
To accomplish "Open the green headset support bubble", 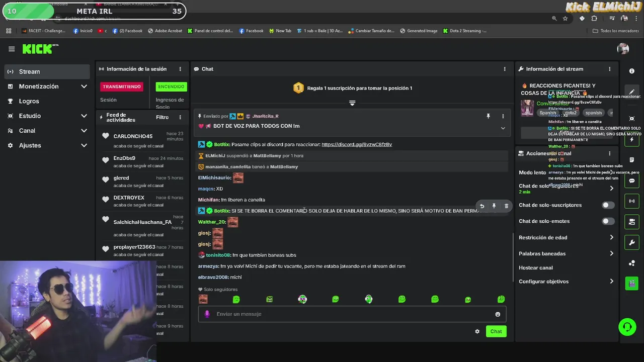I will coord(627,327).
